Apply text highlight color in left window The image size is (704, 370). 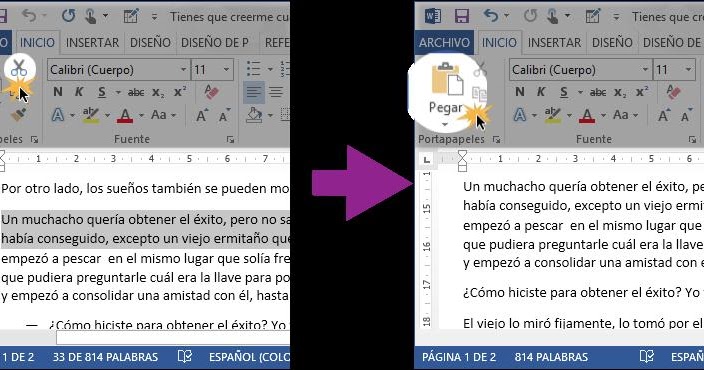coord(91,115)
